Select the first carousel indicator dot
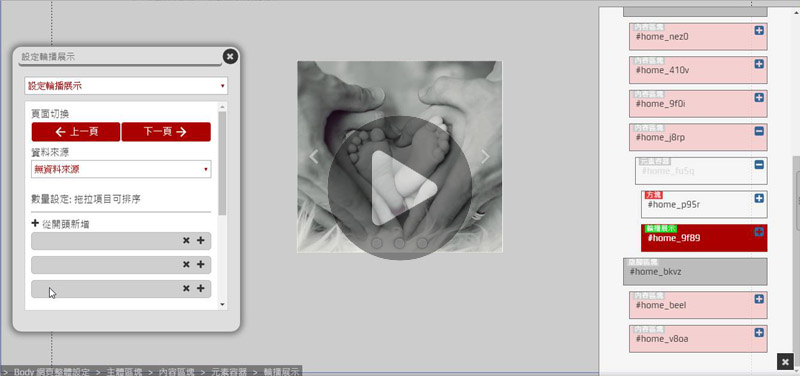The width and height of the screenshot is (800, 376). (x=377, y=243)
